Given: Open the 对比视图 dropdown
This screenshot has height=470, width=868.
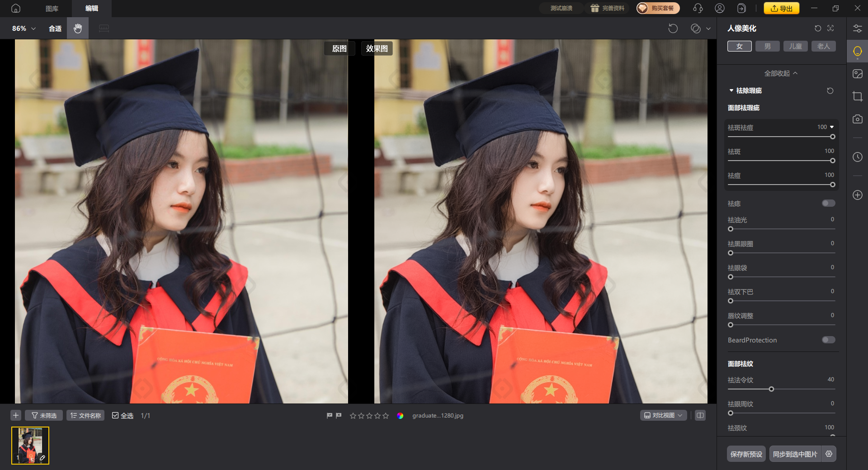Looking at the screenshot, I should pyautogui.click(x=663, y=415).
